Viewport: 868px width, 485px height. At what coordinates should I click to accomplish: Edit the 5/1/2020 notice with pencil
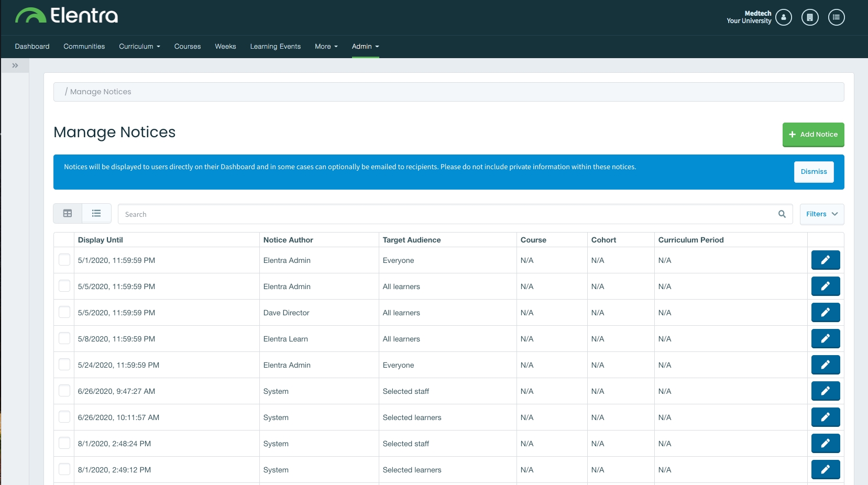[825, 260]
